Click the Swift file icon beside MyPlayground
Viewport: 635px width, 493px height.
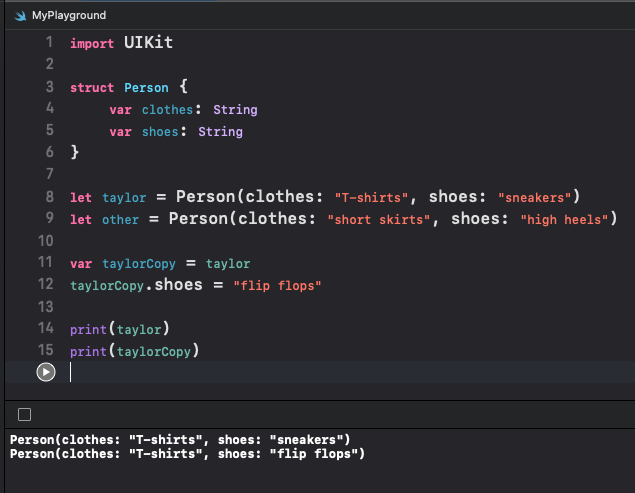pos(20,16)
